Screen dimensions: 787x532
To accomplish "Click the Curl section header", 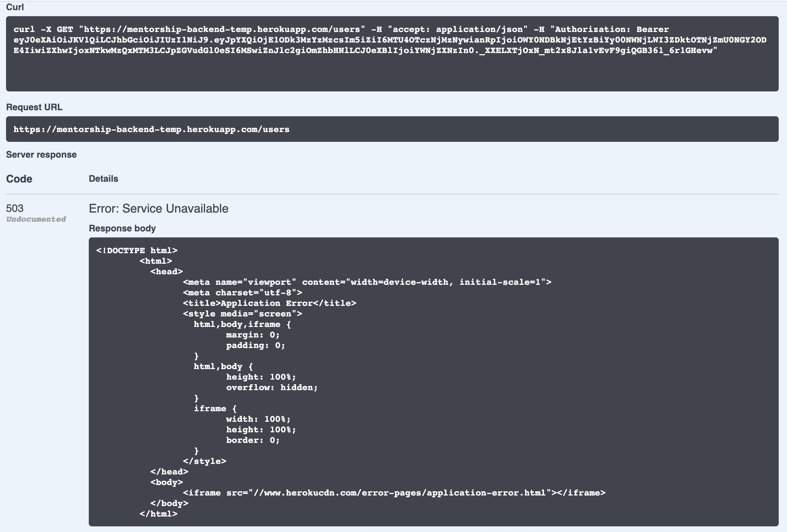I will click(14, 7).
